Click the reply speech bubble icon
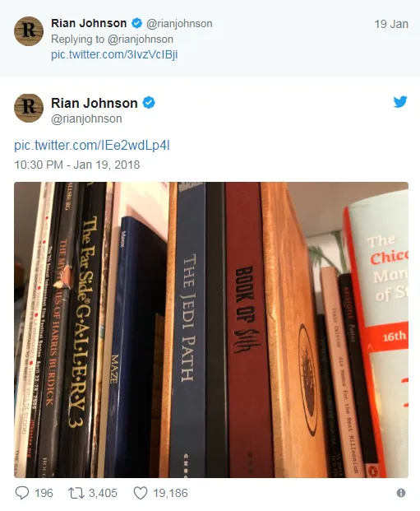The width and height of the screenshot is (420, 511). pyautogui.click(x=22, y=493)
